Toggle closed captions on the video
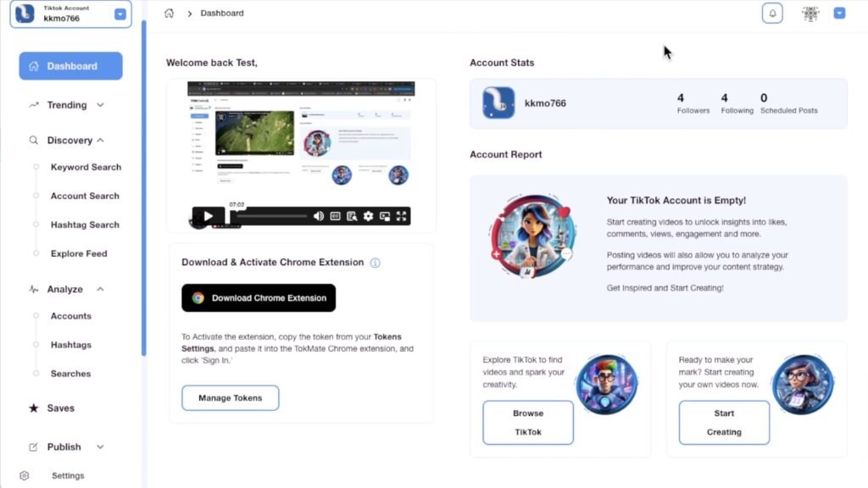Screen dimensions: 868x488 point(336,216)
